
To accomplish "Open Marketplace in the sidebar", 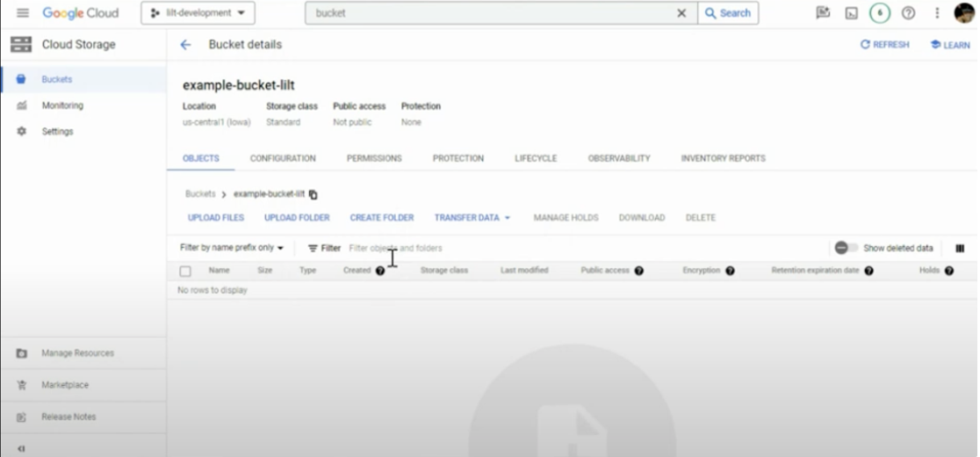I will pyautogui.click(x=83, y=385).
